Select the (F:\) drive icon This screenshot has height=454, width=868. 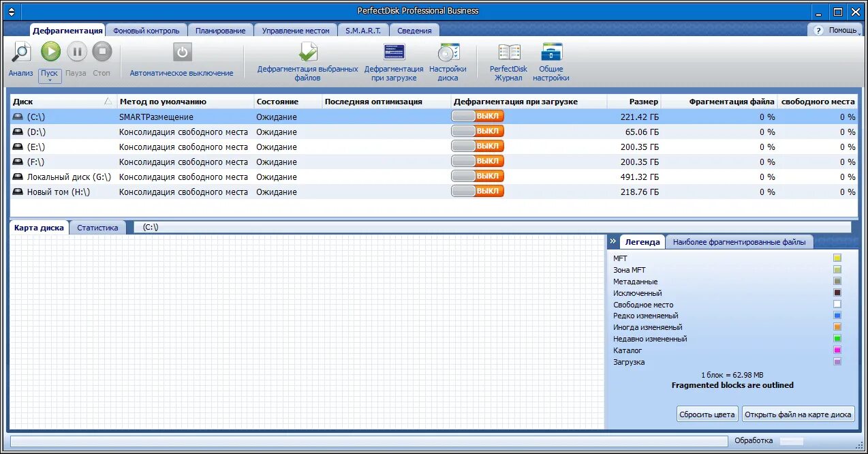pos(18,162)
